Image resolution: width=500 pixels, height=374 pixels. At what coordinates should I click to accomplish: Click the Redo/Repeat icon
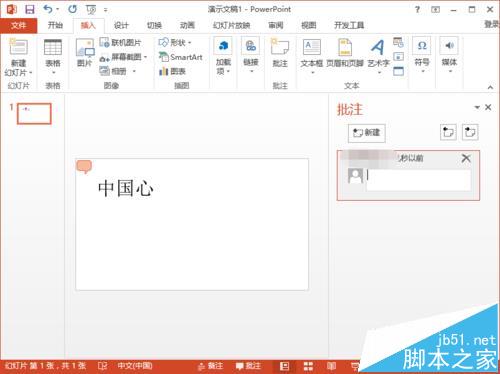point(72,9)
